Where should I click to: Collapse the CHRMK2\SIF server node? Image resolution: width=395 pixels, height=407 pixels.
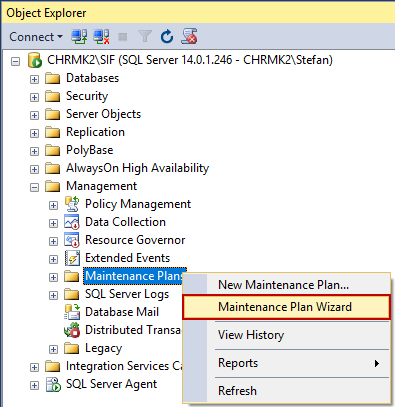[x=15, y=61]
